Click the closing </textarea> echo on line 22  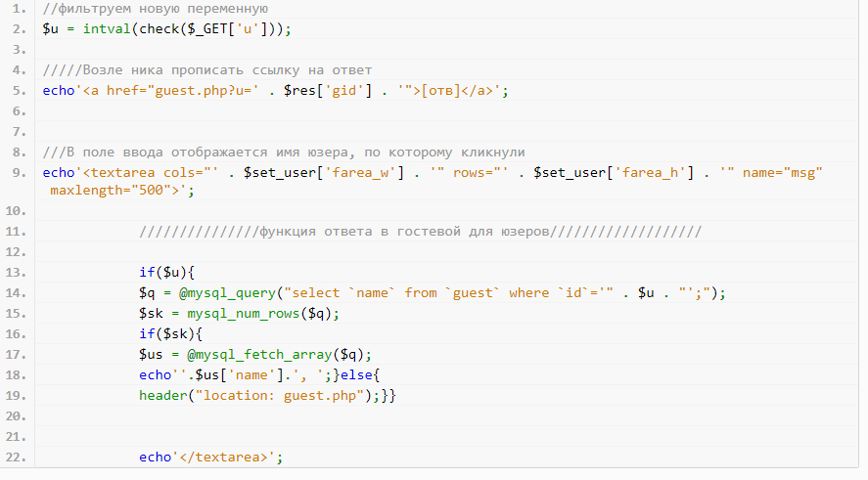tap(210, 458)
